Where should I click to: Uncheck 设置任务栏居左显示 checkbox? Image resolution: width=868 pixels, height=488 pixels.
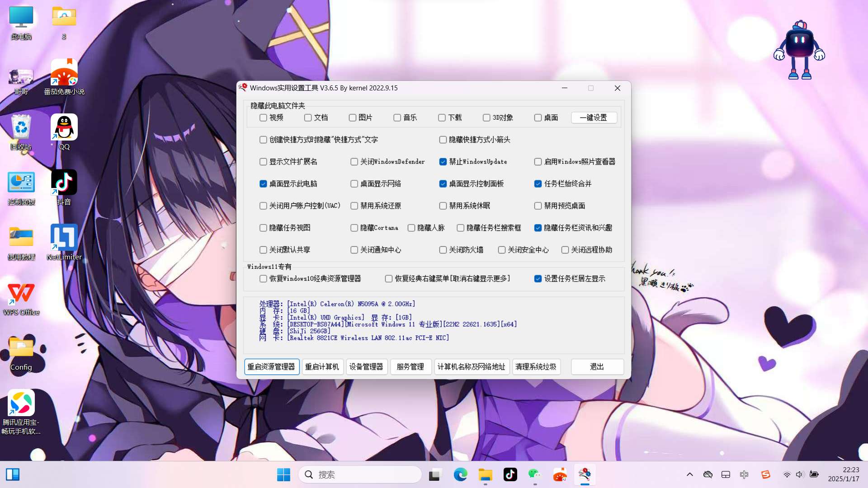(x=538, y=279)
